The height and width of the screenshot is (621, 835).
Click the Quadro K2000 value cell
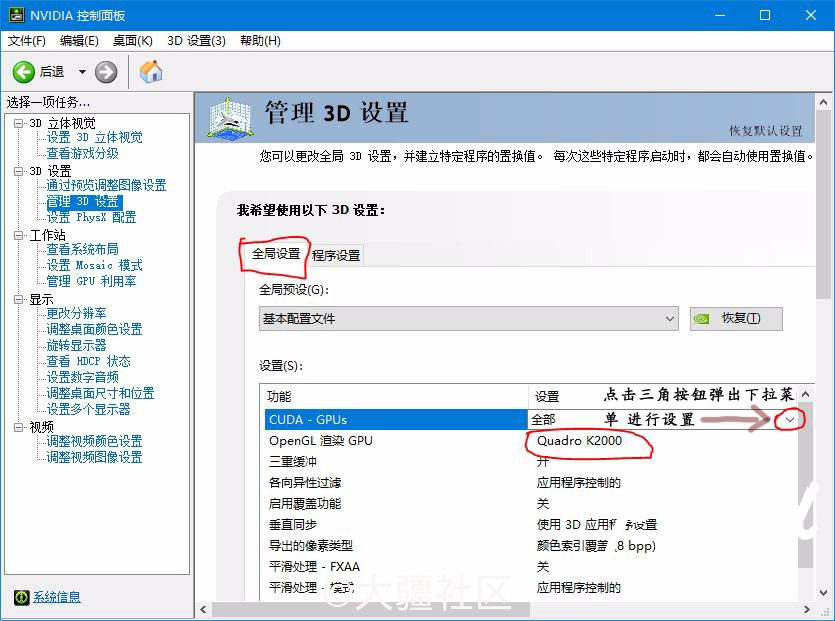[579, 441]
